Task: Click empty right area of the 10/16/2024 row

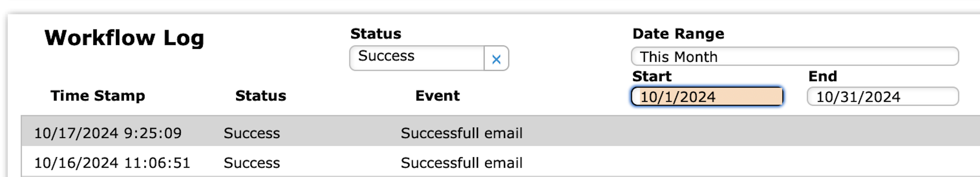Action: pyautogui.click(x=761, y=163)
